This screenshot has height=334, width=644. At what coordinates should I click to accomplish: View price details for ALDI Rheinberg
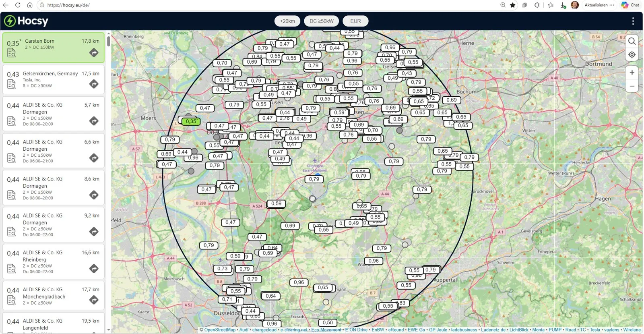click(12, 269)
